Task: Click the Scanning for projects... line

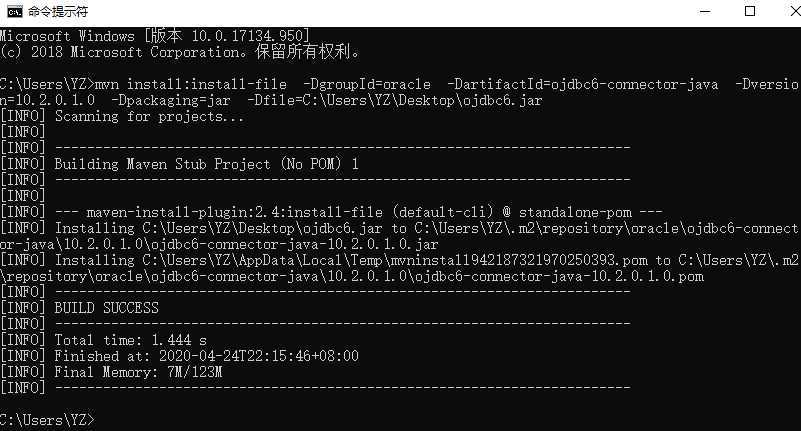Action: [149, 116]
